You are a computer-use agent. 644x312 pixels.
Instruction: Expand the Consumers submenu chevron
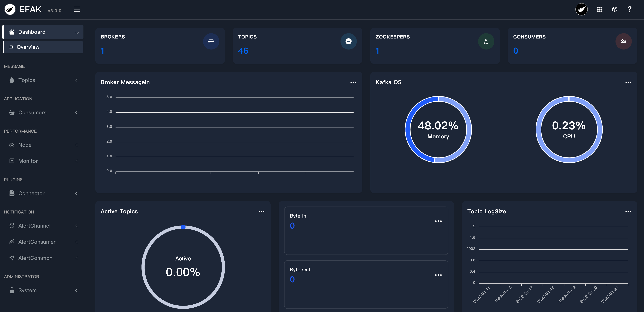[77, 113]
